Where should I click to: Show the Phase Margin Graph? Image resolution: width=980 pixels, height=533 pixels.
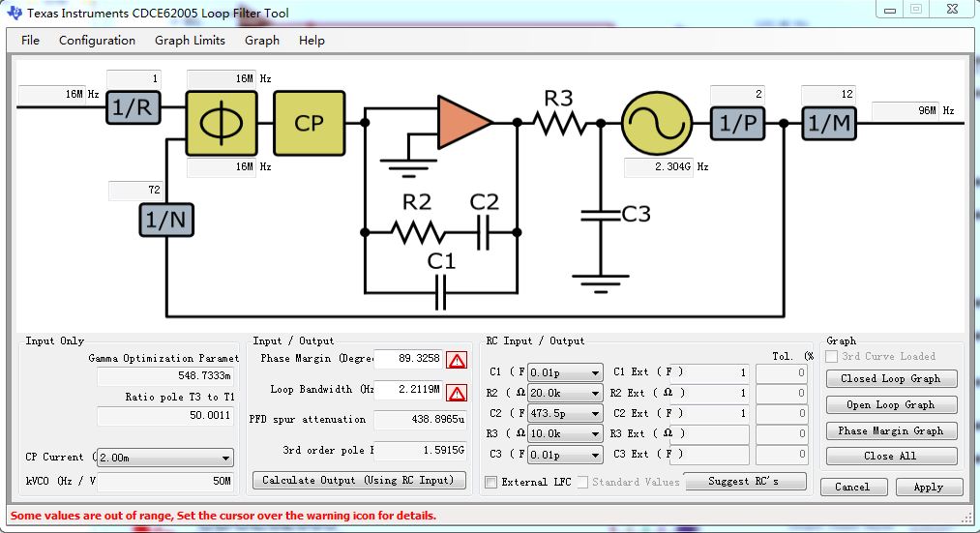891,431
